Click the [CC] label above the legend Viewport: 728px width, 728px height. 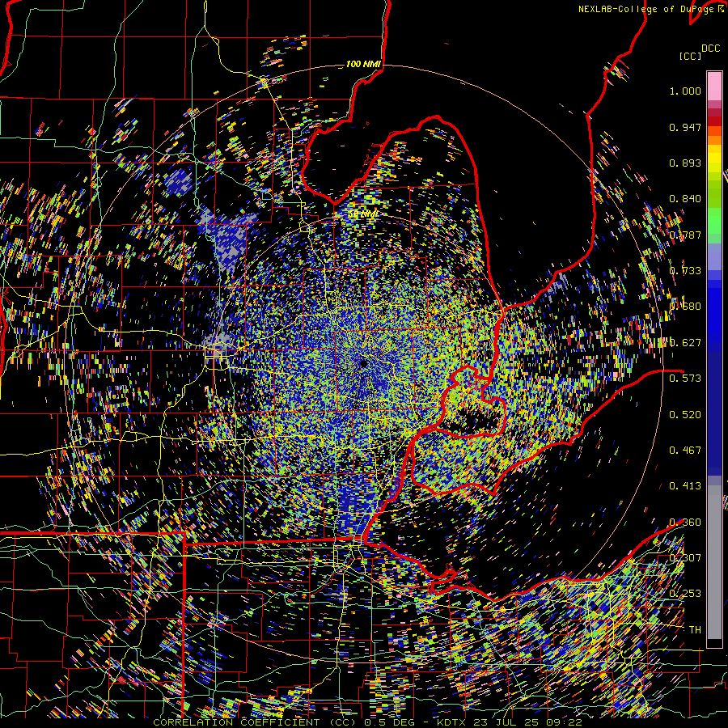691,56
